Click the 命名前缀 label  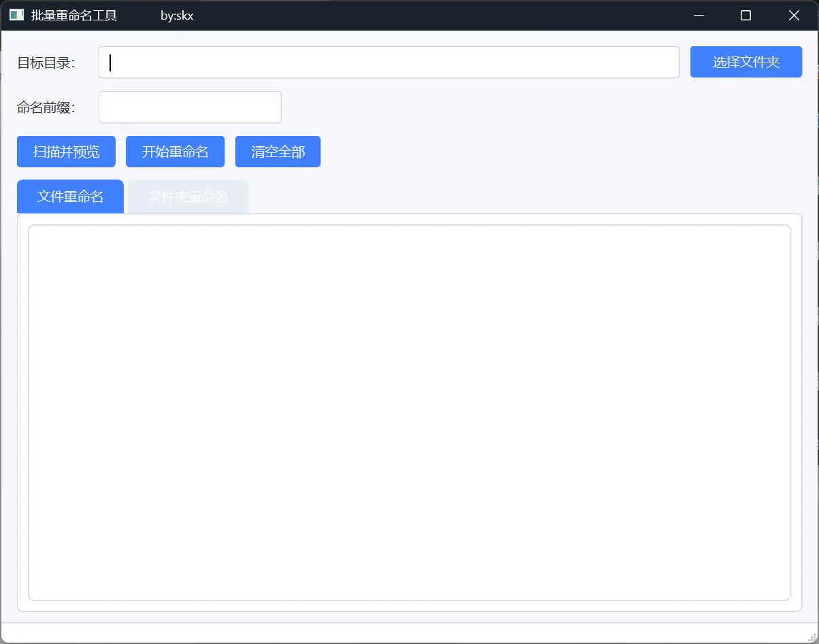pyautogui.click(x=46, y=107)
